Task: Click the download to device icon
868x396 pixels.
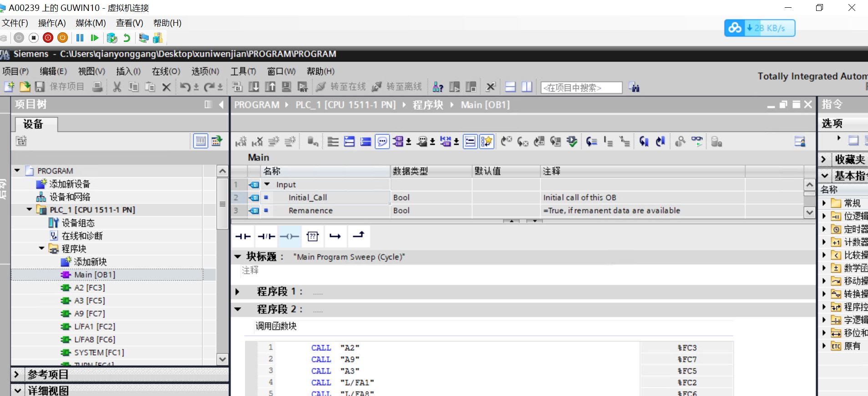Action: tap(254, 87)
